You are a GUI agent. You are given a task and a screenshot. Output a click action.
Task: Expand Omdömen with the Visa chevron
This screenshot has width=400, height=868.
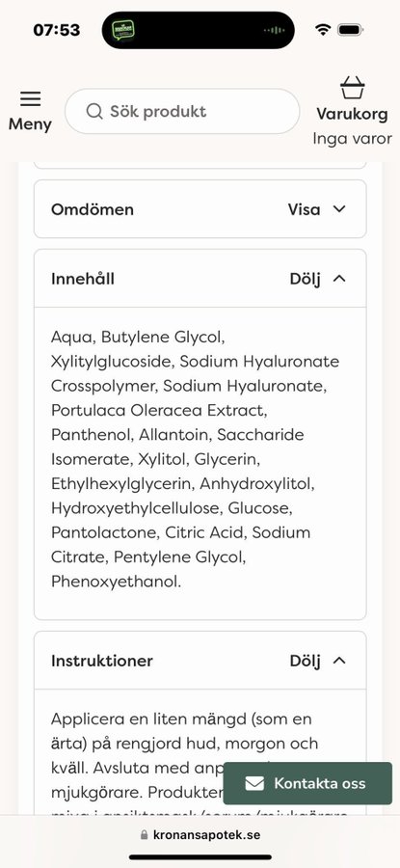[339, 209]
